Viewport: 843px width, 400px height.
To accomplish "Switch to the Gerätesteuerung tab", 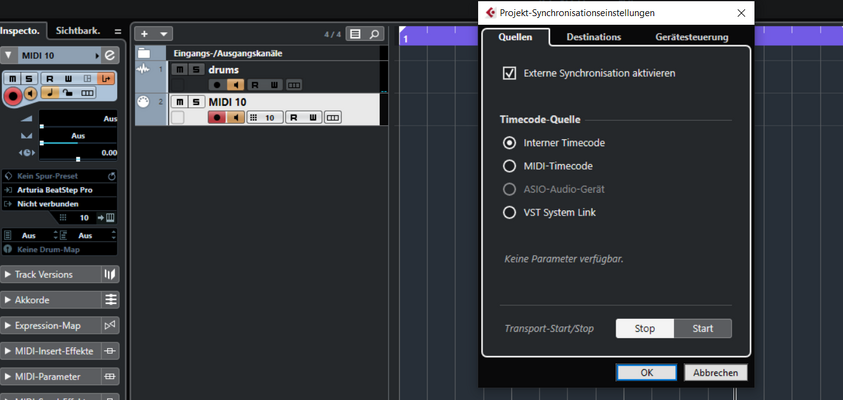I will pos(691,37).
